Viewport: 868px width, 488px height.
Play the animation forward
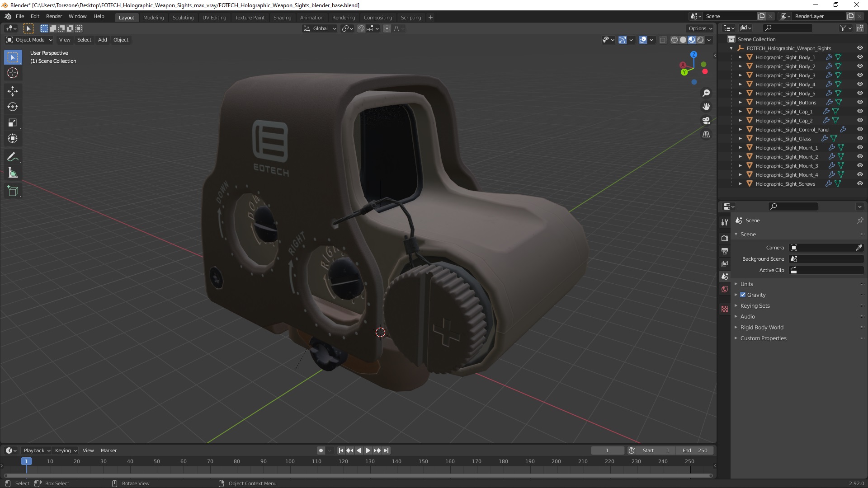[x=368, y=450]
